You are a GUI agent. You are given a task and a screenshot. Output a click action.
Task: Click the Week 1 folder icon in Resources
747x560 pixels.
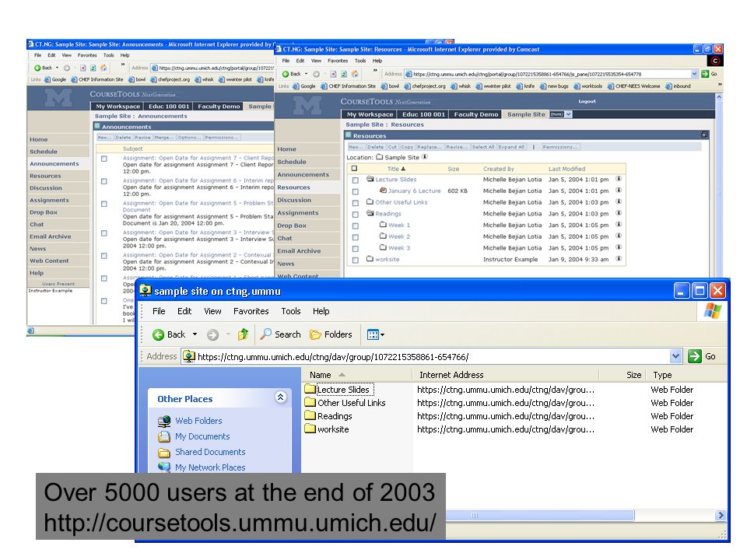coord(383,224)
